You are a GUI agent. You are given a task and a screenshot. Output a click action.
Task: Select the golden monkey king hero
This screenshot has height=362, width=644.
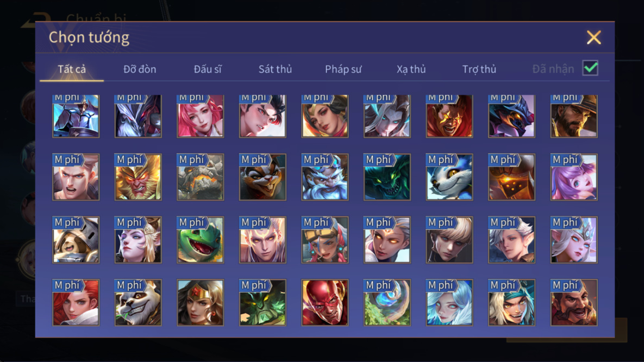(x=138, y=177)
